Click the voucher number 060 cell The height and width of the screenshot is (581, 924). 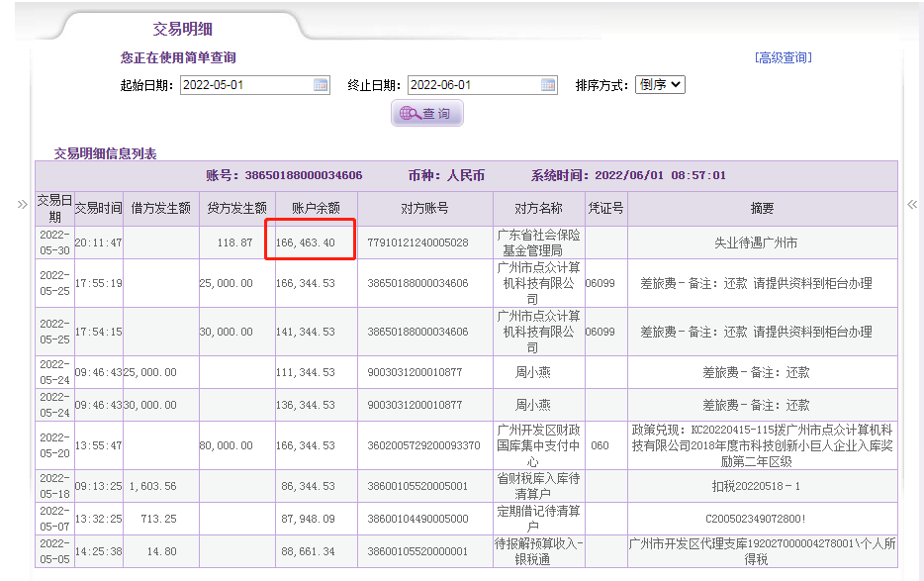605,445
